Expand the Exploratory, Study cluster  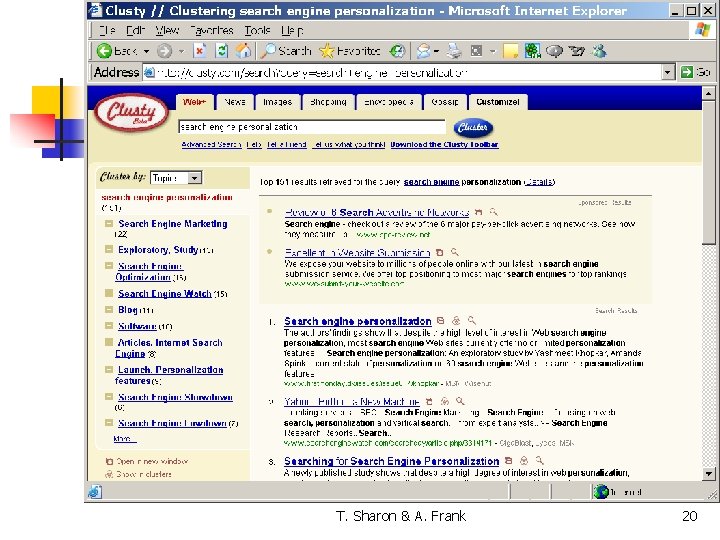point(109,249)
